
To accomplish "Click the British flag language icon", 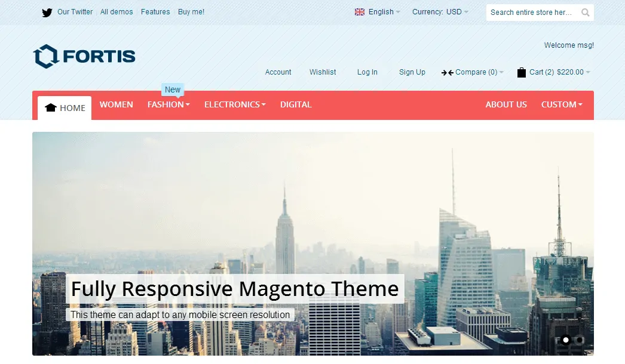I will pos(359,11).
